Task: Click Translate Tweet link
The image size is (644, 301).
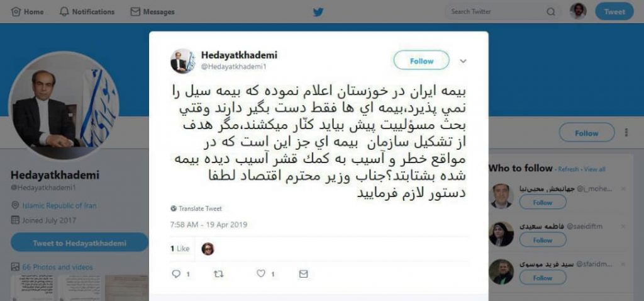Action: [x=196, y=208]
